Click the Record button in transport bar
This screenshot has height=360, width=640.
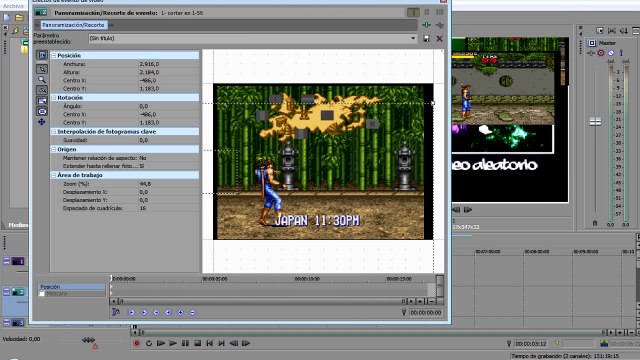tap(137, 343)
